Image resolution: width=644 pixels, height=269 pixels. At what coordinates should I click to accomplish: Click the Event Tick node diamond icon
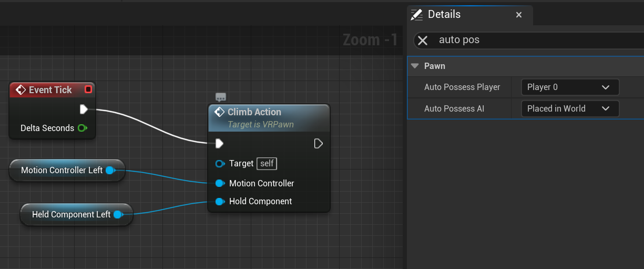coord(21,90)
